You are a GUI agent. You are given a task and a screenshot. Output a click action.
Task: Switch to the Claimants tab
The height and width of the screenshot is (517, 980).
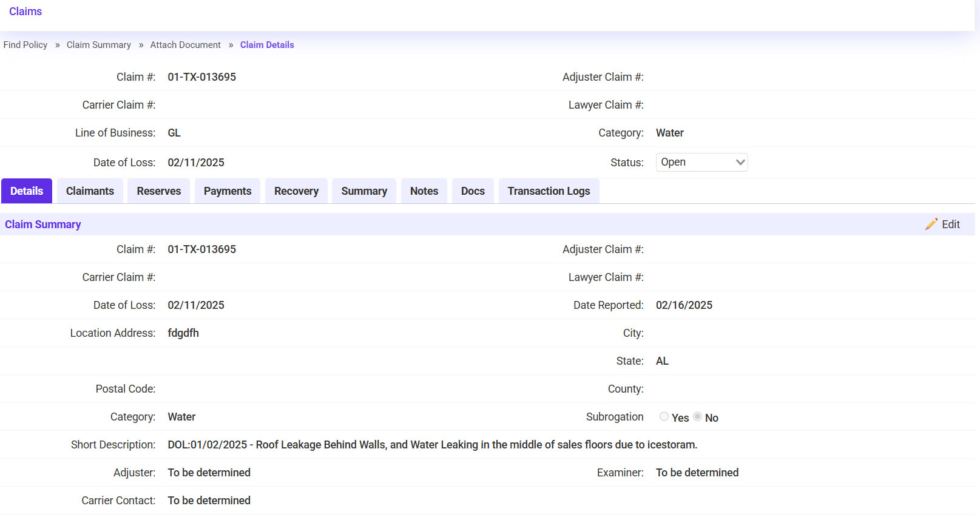click(x=90, y=191)
